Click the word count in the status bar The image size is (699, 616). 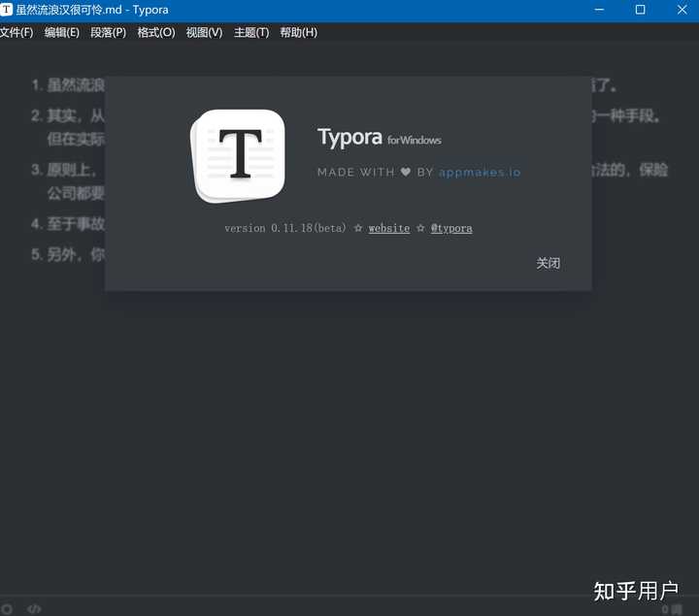(672, 609)
